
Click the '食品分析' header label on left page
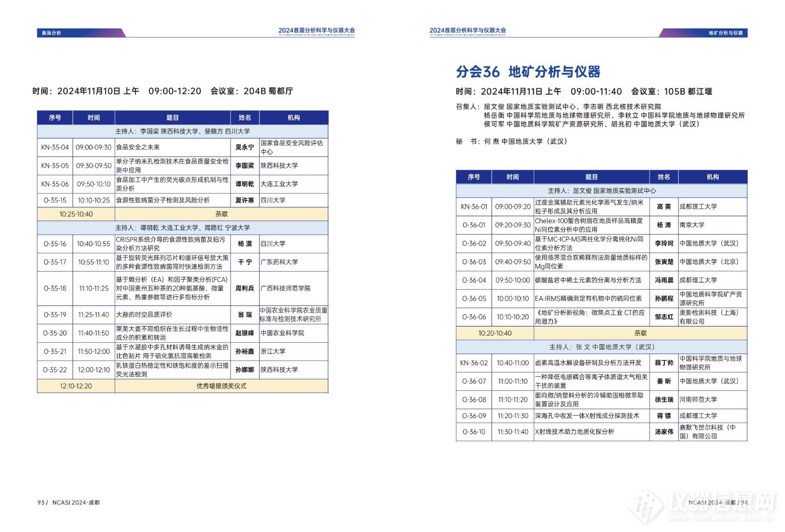point(51,33)
